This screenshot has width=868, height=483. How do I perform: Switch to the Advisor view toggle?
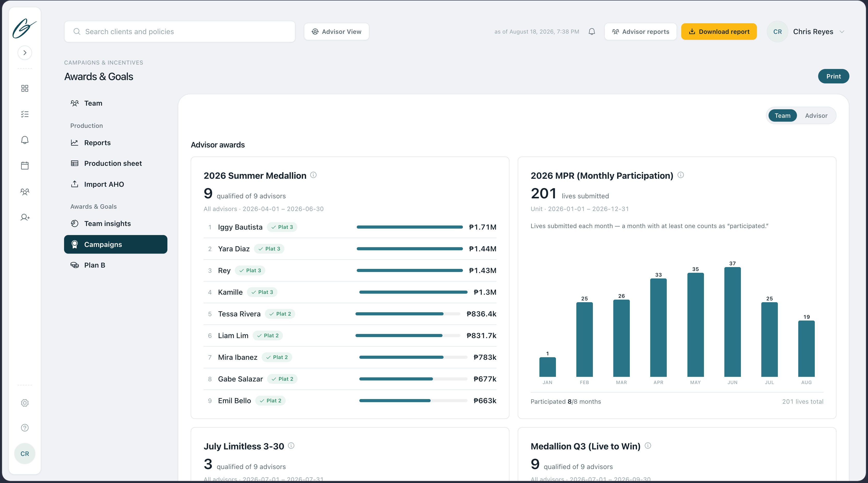pos(816,115)
